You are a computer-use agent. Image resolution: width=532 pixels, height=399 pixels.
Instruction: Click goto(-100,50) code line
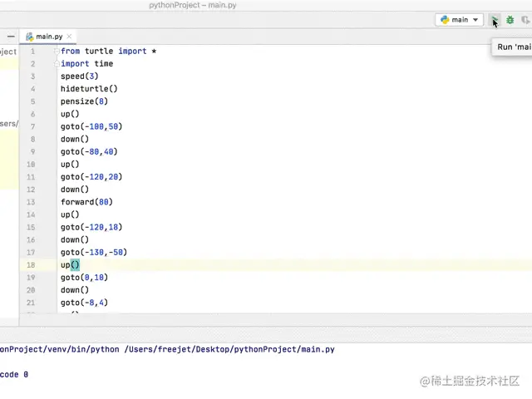coord(91,126)
